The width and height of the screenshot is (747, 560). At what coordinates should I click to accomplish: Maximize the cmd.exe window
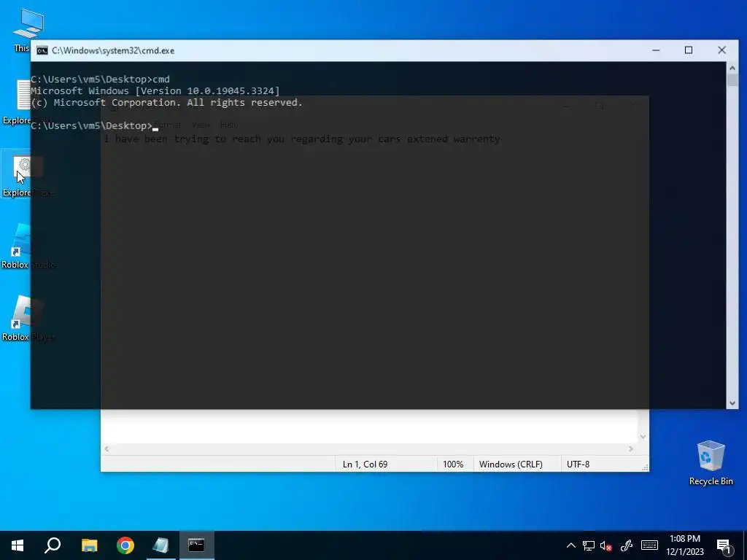689,50
